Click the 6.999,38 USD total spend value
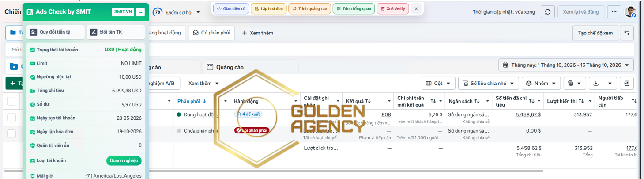The height and width of the screenshot is (179, 644). pos(127,91)
